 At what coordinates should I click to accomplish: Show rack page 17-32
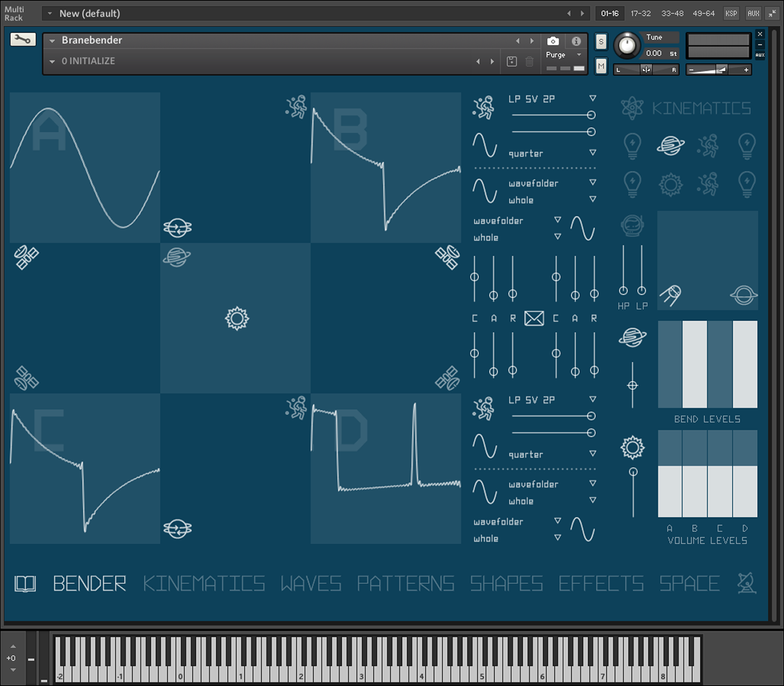click(641, 13)
